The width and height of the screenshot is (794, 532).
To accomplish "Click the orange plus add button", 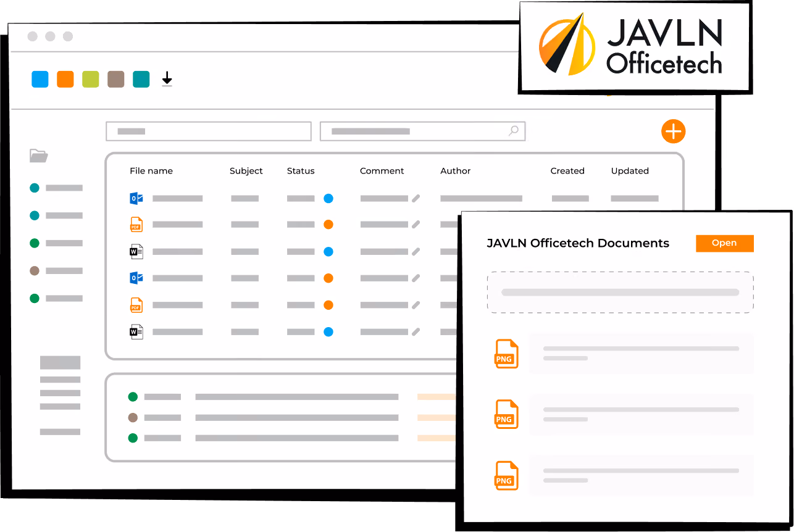I will click(674, 131).
